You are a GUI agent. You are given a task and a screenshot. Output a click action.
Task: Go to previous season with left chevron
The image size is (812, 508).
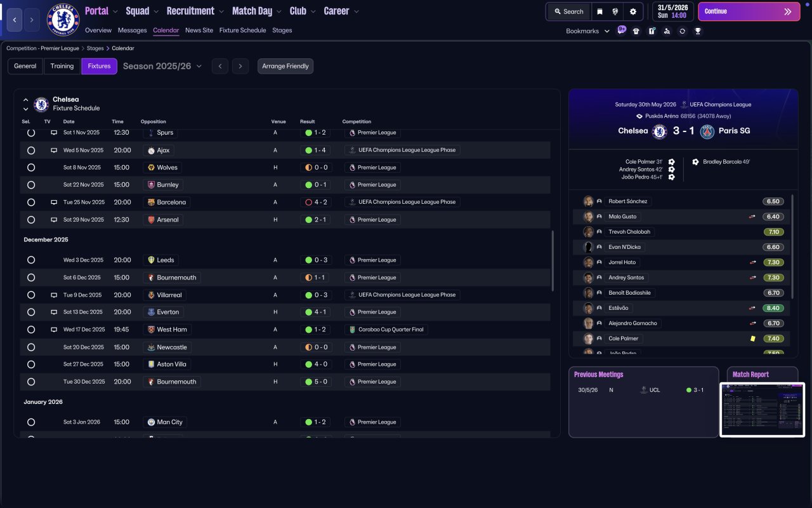pos(220,66)
